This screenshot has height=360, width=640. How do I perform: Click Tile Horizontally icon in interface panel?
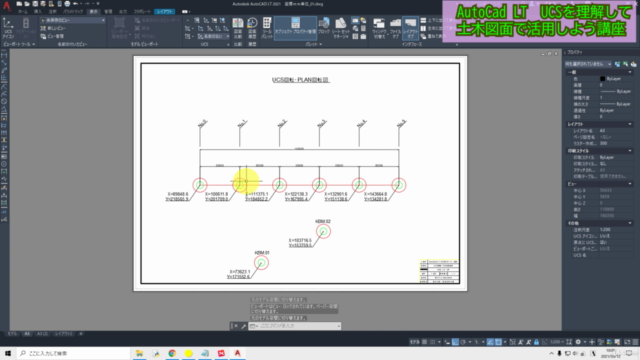click(423, 20)
